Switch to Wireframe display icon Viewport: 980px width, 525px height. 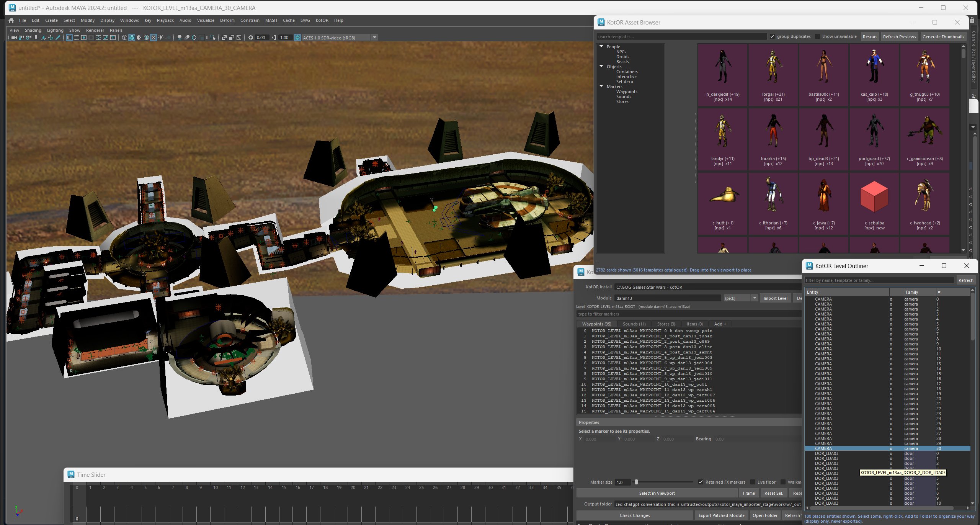(x=124, y=38)
